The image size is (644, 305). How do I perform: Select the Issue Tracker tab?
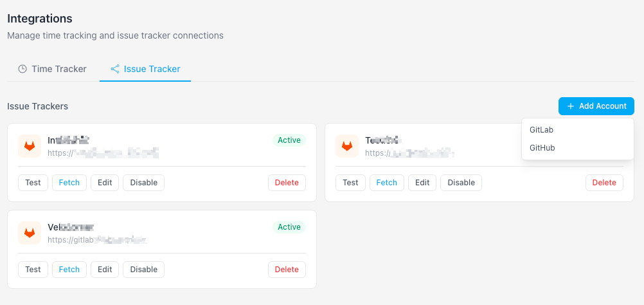145,69
